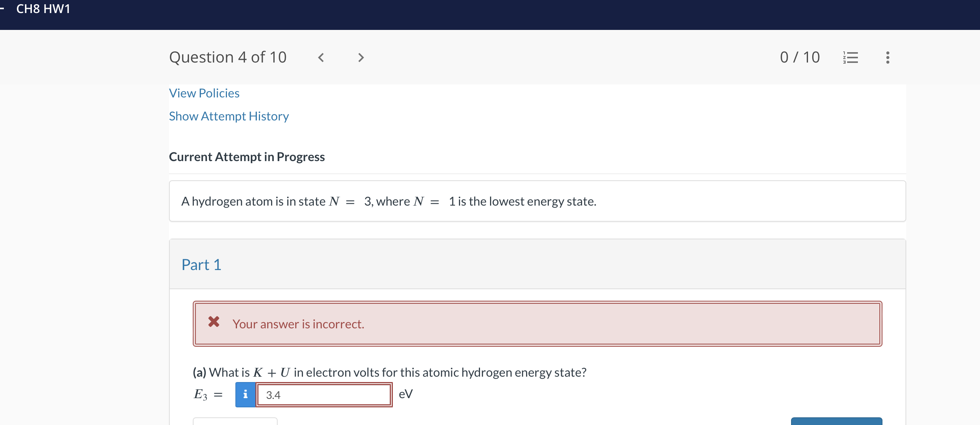Advance to question 5 with the right chevron
This screenshot has height=425, width=980.
[360, 57]
